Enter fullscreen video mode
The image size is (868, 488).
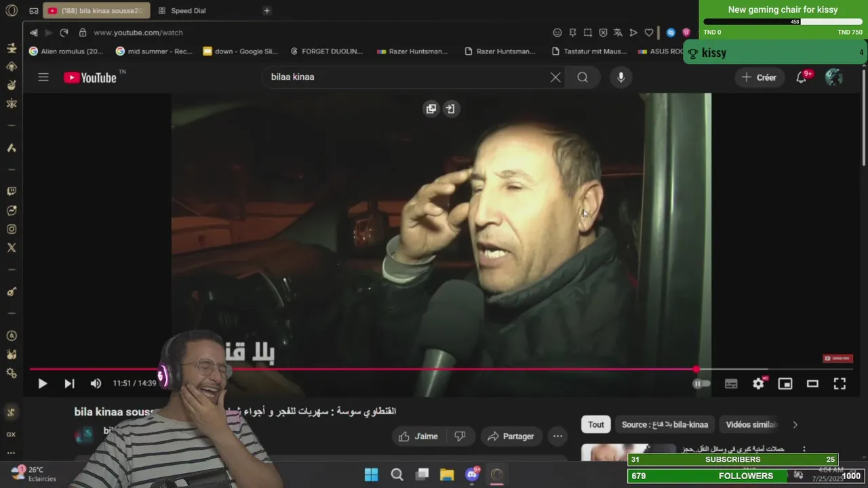coord(840,384)
